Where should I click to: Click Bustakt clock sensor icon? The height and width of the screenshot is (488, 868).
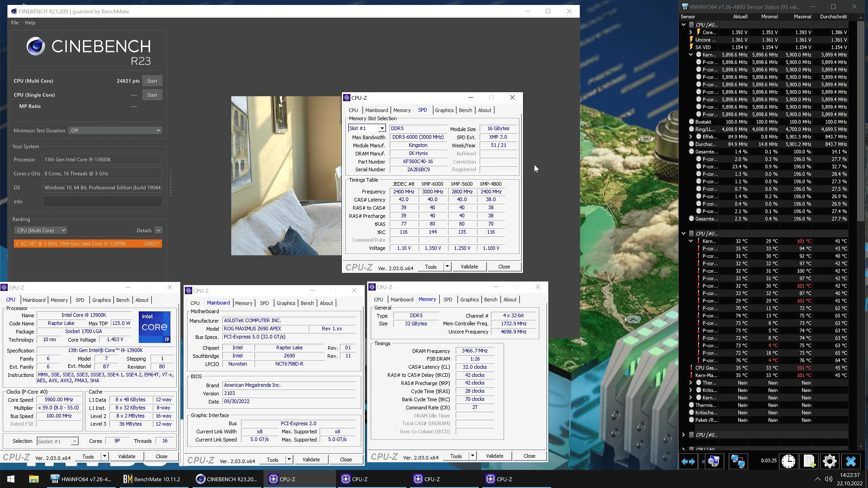(691, 122)
